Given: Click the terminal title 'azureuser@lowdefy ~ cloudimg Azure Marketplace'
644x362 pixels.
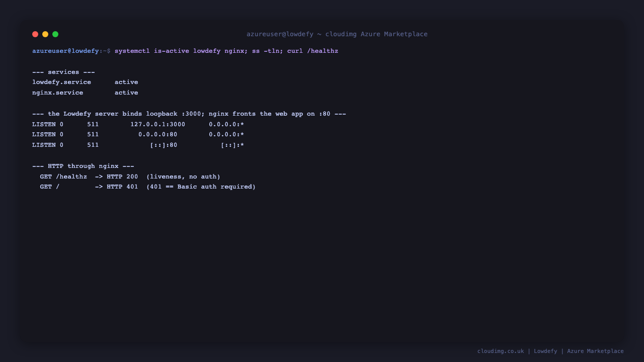Looking at the screenshot, I should 337,34.
